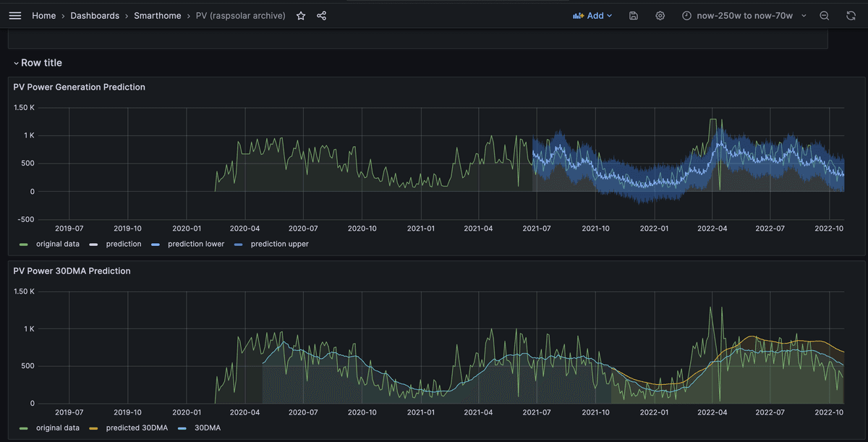Open Dashboards breadcrumb link
Screen dimensions: 868x442
95,15
